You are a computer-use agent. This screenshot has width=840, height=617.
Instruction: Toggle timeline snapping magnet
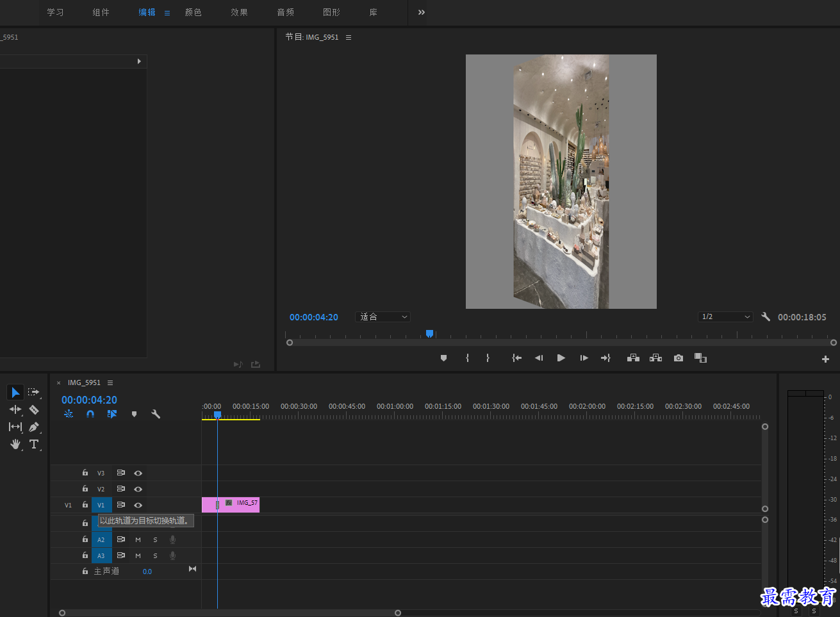click(x=90, y=414)
